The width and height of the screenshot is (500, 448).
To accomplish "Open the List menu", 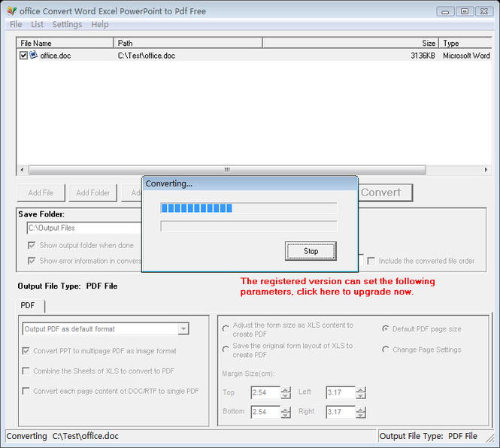I will click(x=37, y=24).
